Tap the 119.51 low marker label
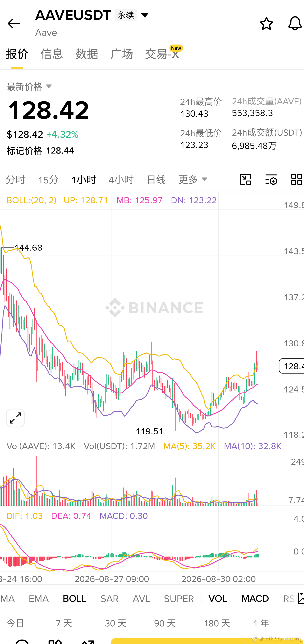Screen dimensions: 304x644 [149, 431]
